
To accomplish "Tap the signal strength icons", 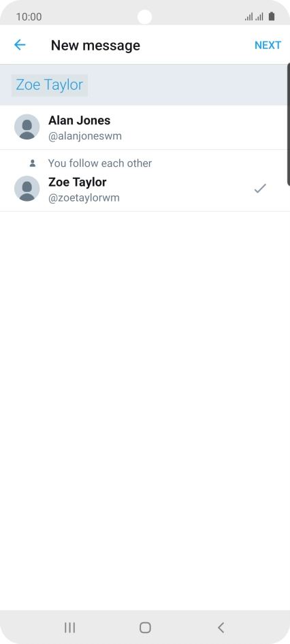I will coord(254,17).
